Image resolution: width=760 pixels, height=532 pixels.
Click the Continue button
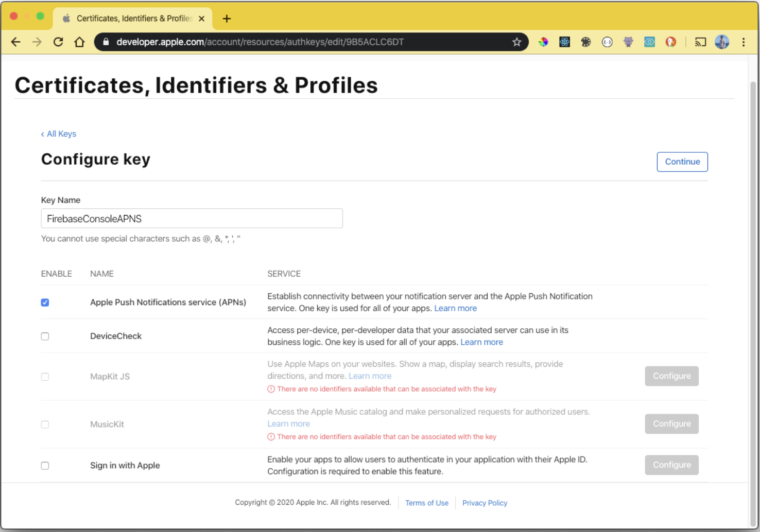[x=682, y=162]
